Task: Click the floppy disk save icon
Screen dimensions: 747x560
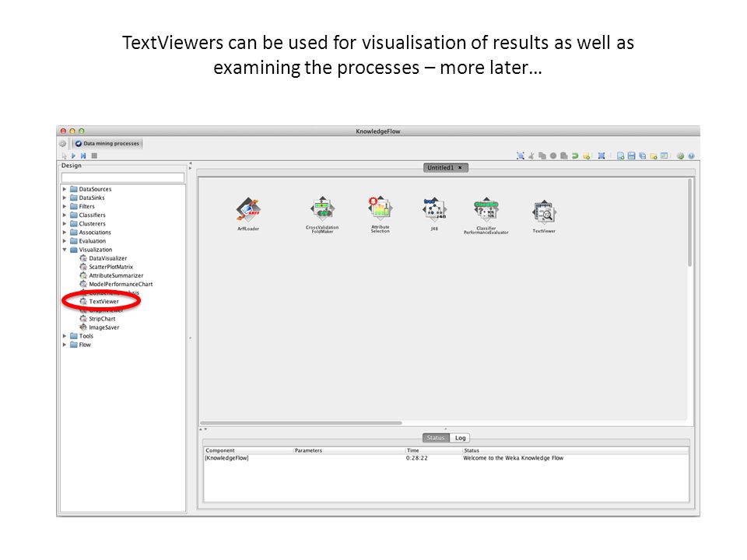Action: coord(631,156)
